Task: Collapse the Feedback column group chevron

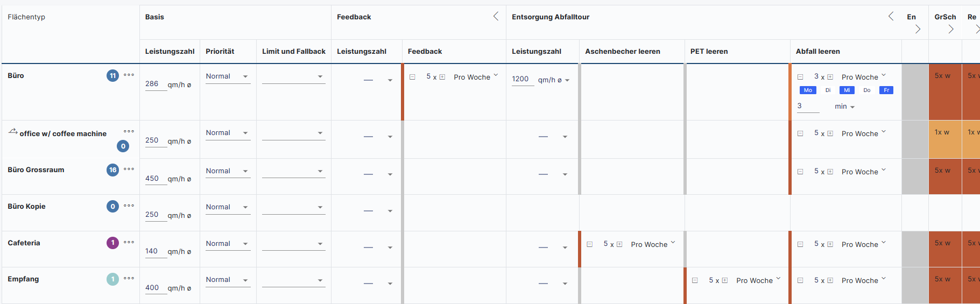Action: [x=496, y=17]
